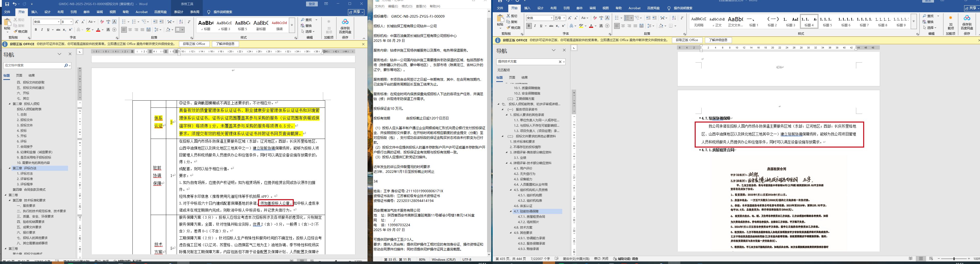
Task: Click 保存到百度网盘 in left Word window
Action: click(x=345, y=27)
